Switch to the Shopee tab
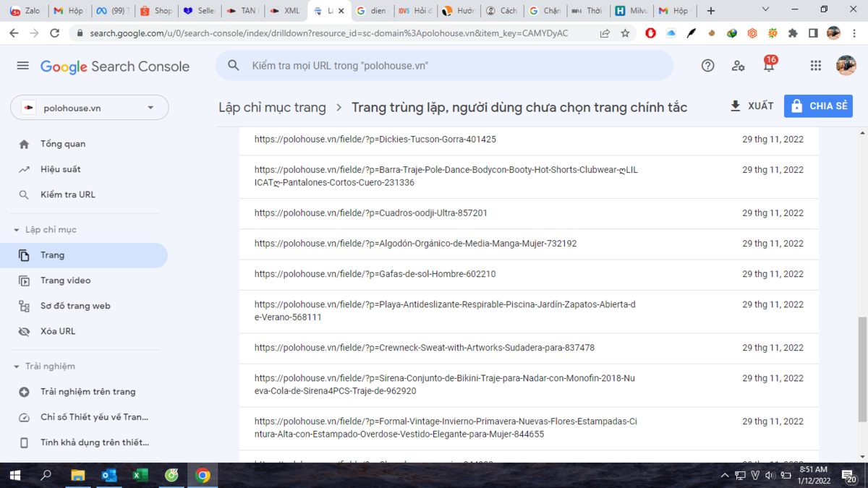 point(156,11)
